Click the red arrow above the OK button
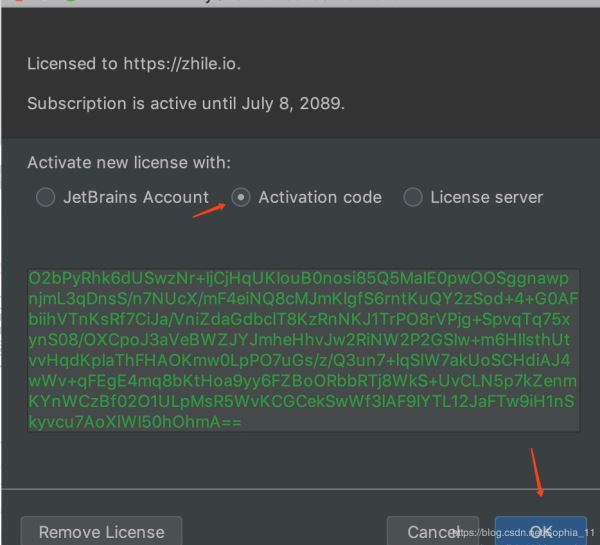The image size is (600, 545). coord(537,472)
